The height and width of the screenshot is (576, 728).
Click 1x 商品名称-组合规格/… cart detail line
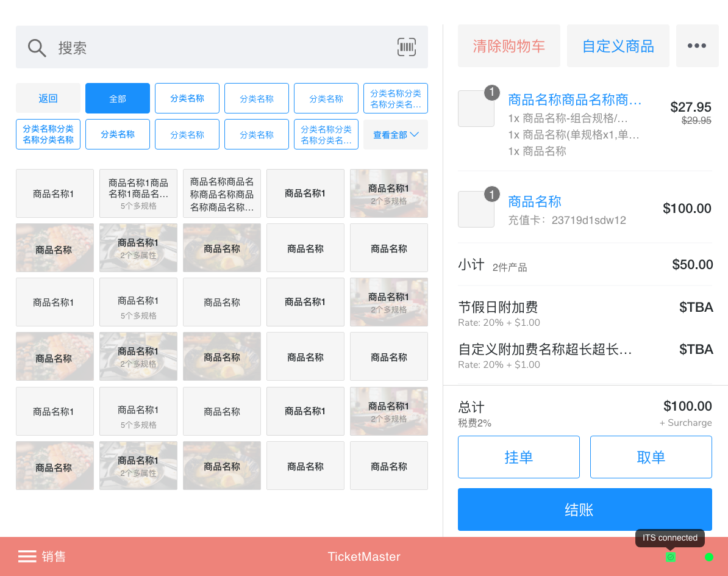pyautogui.click(x=568, y=118)
